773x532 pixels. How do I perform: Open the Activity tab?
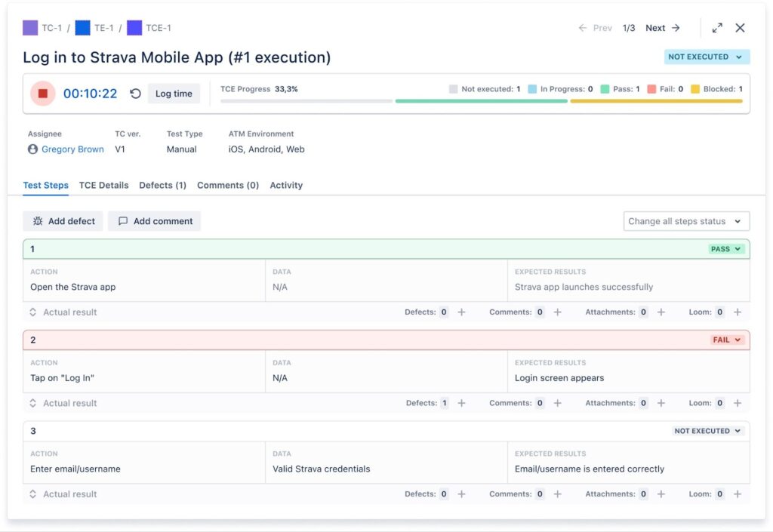point(286,185)
